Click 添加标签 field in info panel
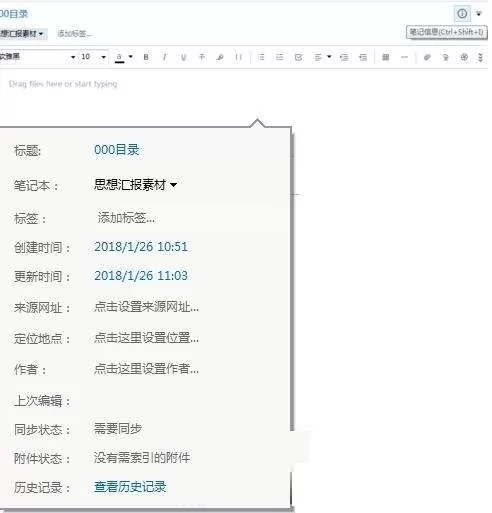This screenshot has width=492, height=513. pyautogui.click(x=126, y=218)
